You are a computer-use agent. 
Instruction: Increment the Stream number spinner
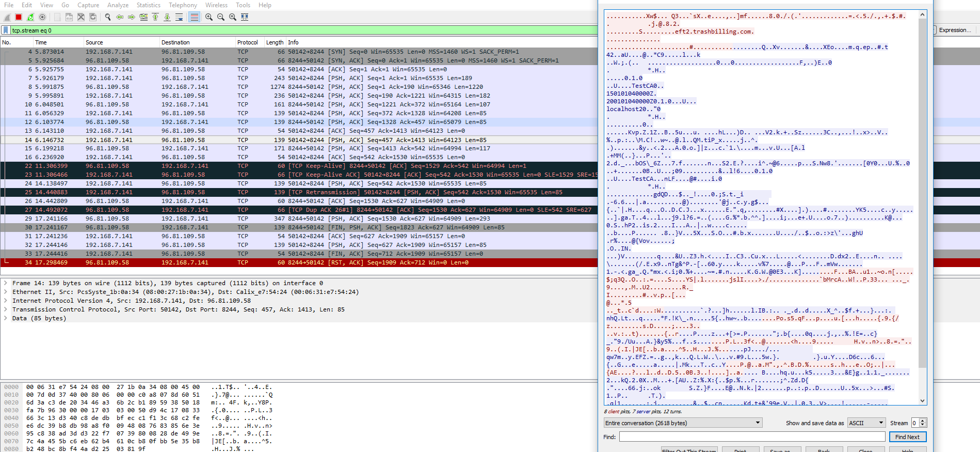pyautogui.click(x=923, y=420)
